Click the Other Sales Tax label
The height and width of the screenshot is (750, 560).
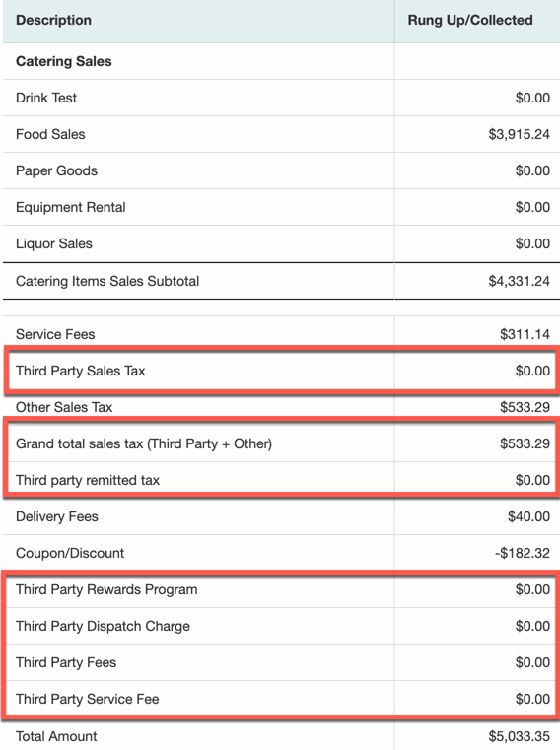coord(64,407)
